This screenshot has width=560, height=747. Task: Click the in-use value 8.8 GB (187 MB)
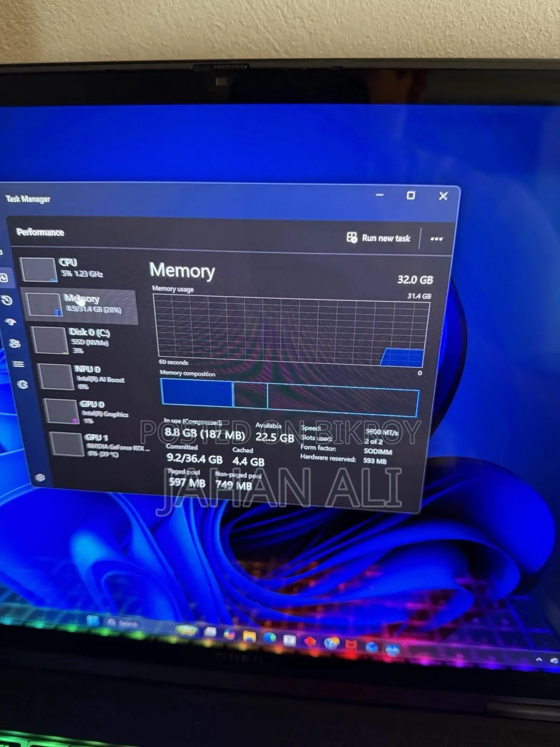204,434
